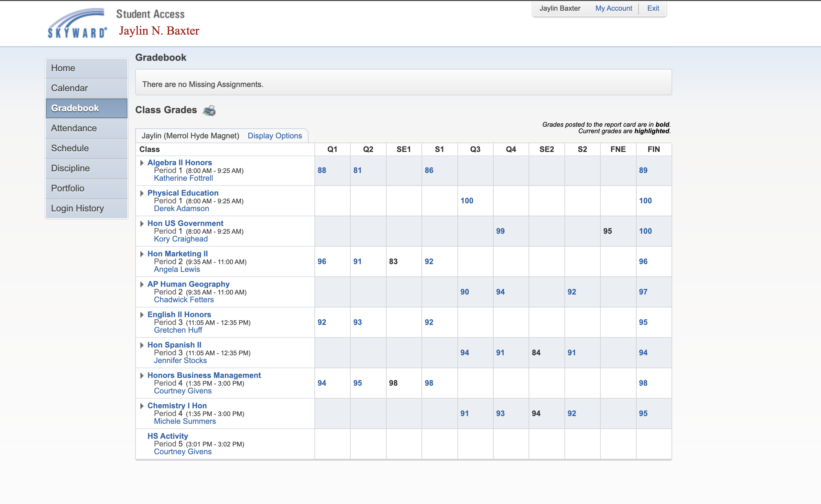
Task: Click the printer icon beside Class Grades
Action: (x=209, y=110)
